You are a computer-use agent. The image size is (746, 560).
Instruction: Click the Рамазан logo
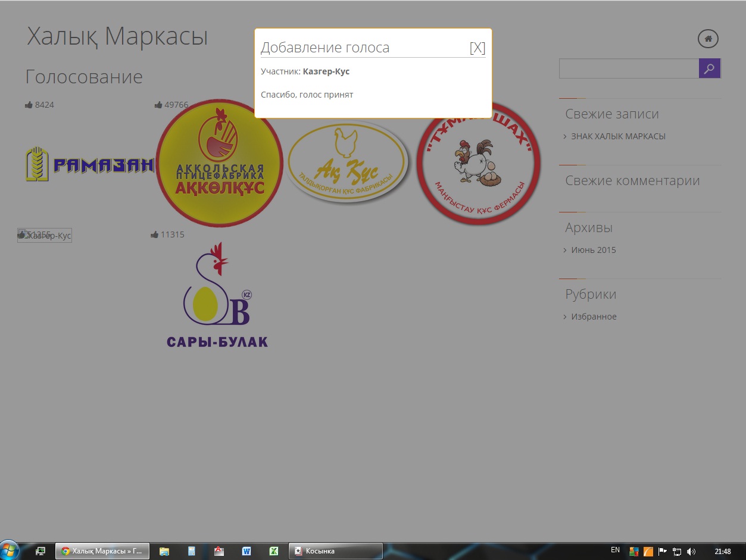89,164
